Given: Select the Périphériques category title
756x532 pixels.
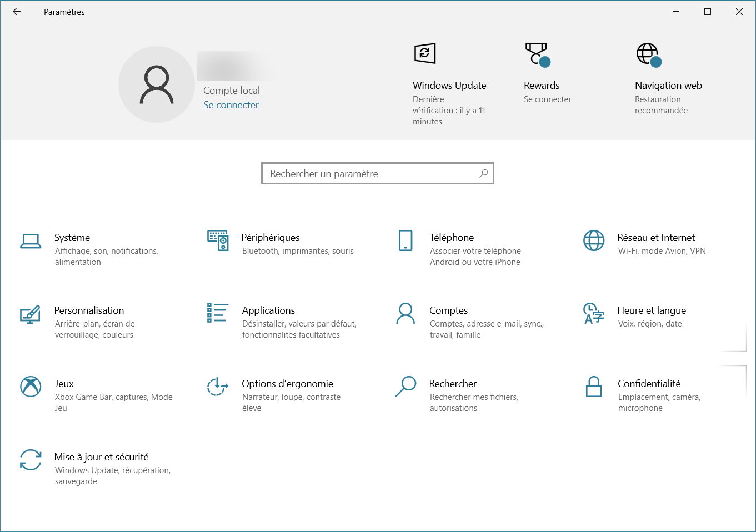Looking at the screenshot, I should [x=271, y=238].
